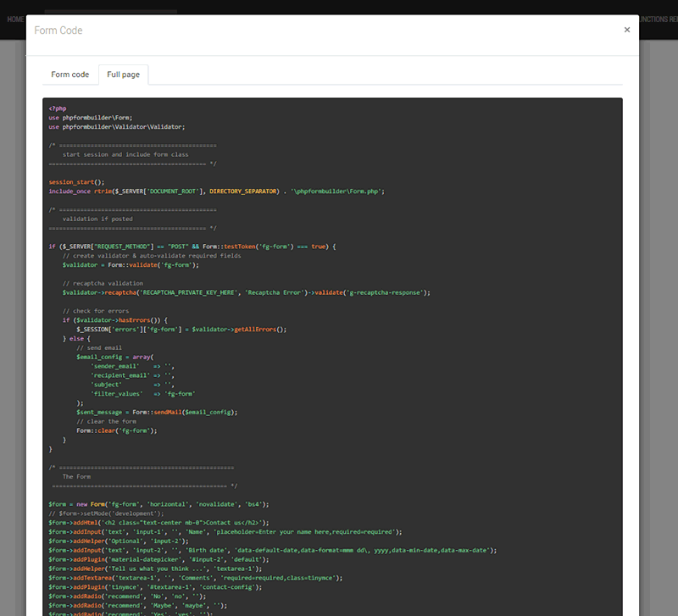The width and height of the screenshot is (678, 616).
Task: Click the session_start() line in the code
Action: [x=76, y=181]
